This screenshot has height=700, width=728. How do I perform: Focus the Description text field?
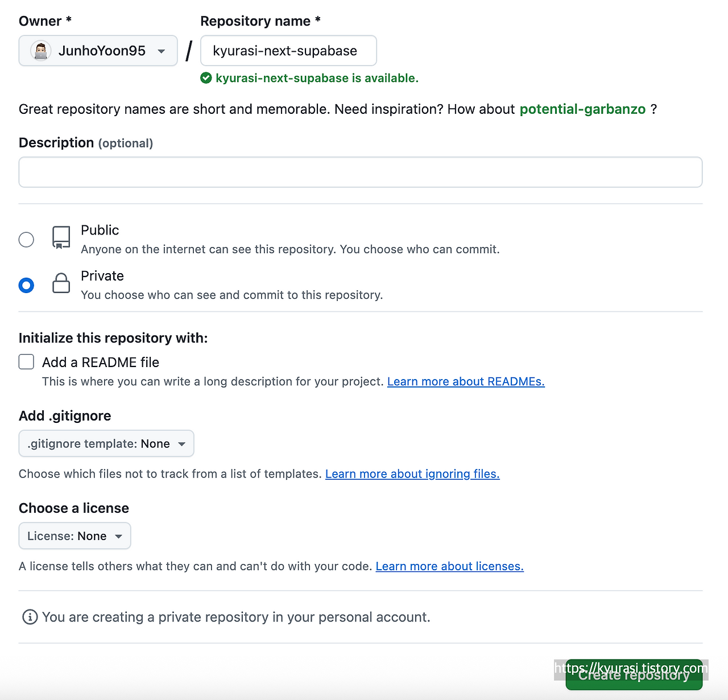tap(361, 172)
